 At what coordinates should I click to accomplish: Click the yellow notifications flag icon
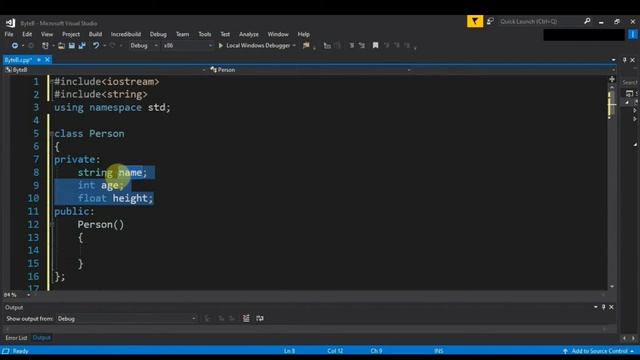(475, 21)
